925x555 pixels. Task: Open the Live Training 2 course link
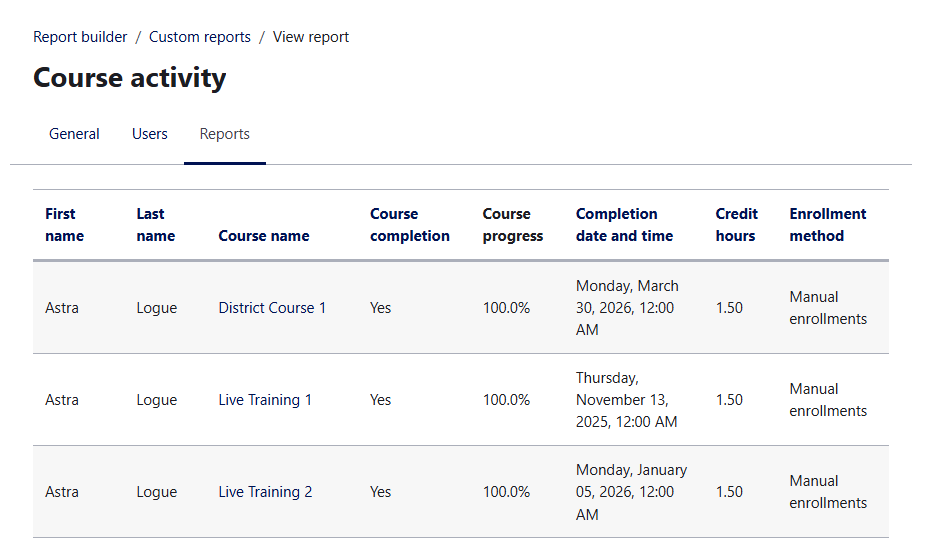point(265,492)
